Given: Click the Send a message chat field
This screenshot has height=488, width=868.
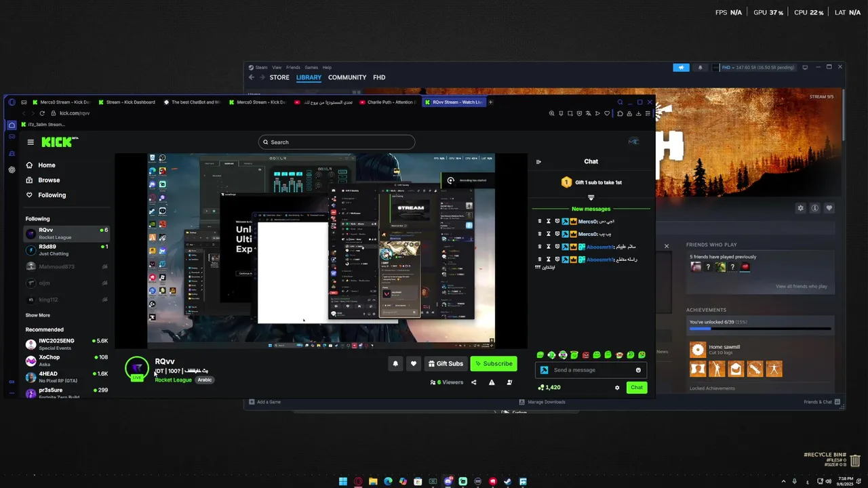Looking at the screenshot, I should pyautogui.click(x=591, y=370).
